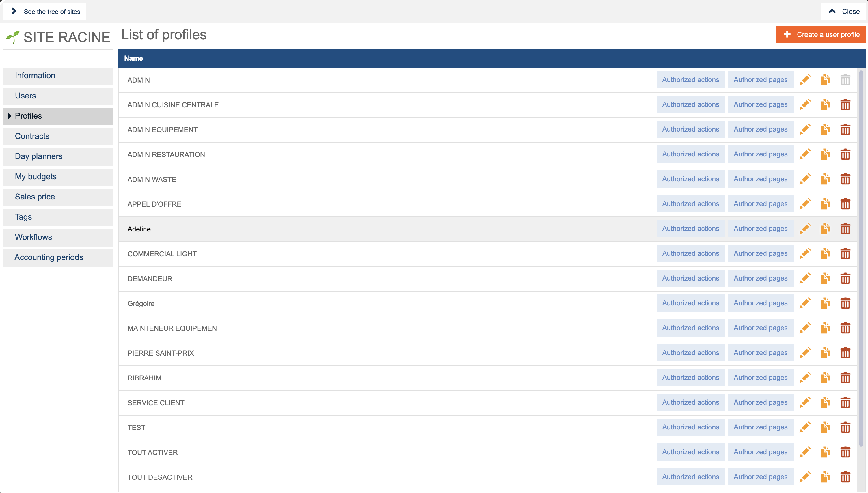
Task: Copy the SERVICE CLIENT profile
Action: click(825, 402)
